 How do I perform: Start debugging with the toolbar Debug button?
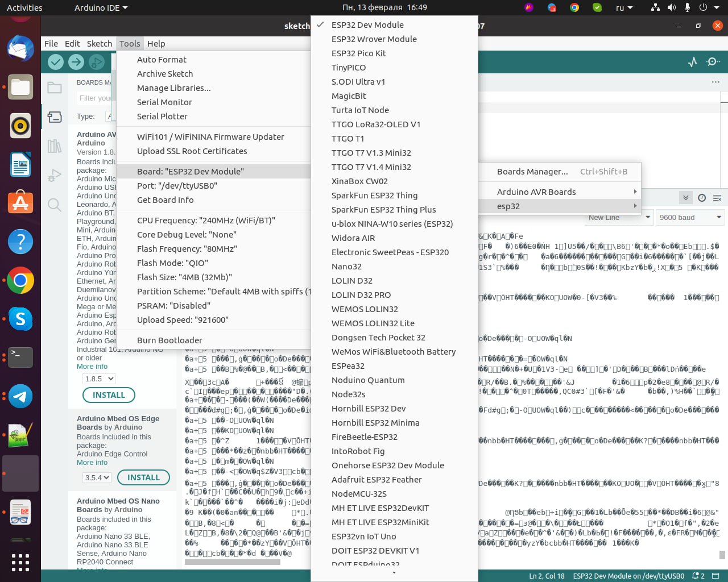[x=97, y=62]
